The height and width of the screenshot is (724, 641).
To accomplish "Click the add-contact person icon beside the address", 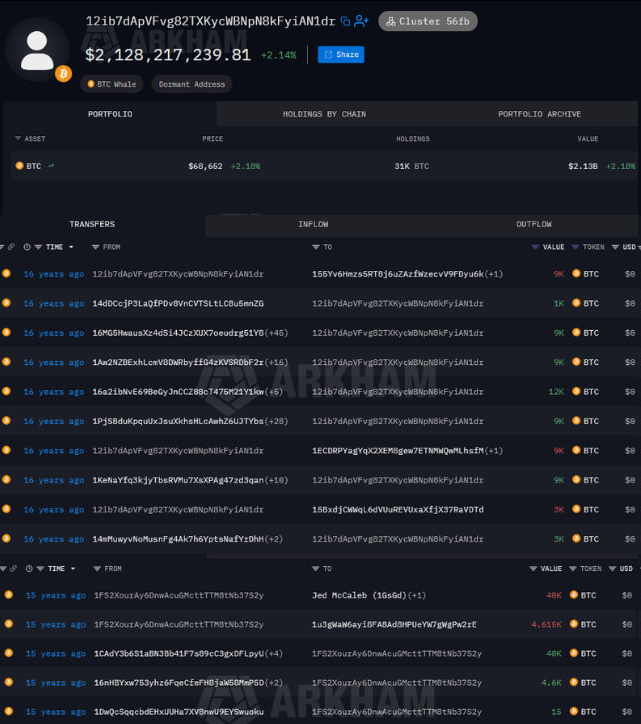I will (361, 21).
